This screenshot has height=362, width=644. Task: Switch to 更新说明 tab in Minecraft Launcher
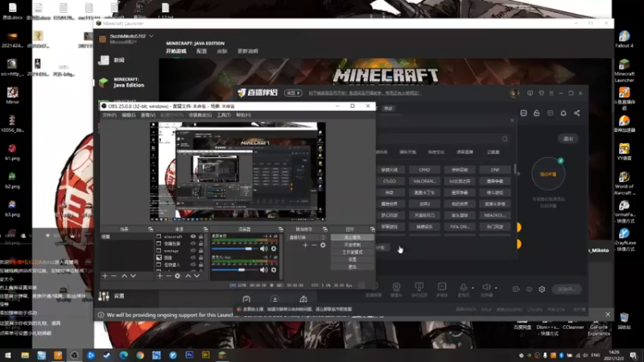(x=248, y=51)
